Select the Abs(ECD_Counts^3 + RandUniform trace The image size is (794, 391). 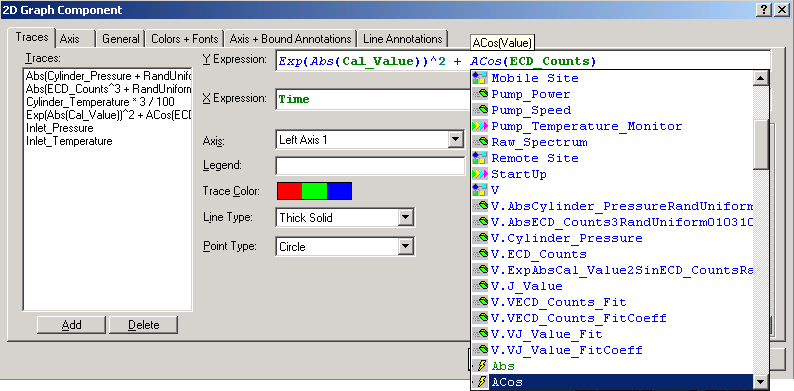[107, 89]
